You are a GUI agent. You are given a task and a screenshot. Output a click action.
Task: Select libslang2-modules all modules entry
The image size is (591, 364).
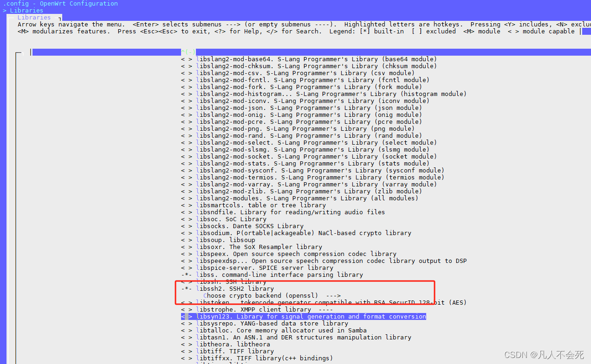[299, 198]
